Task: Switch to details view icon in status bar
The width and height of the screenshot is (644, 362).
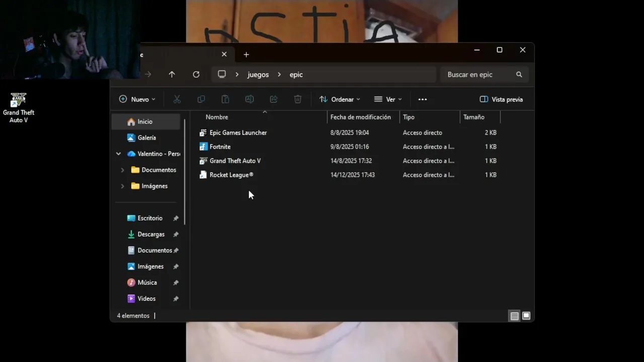Action: click(514, 316)
